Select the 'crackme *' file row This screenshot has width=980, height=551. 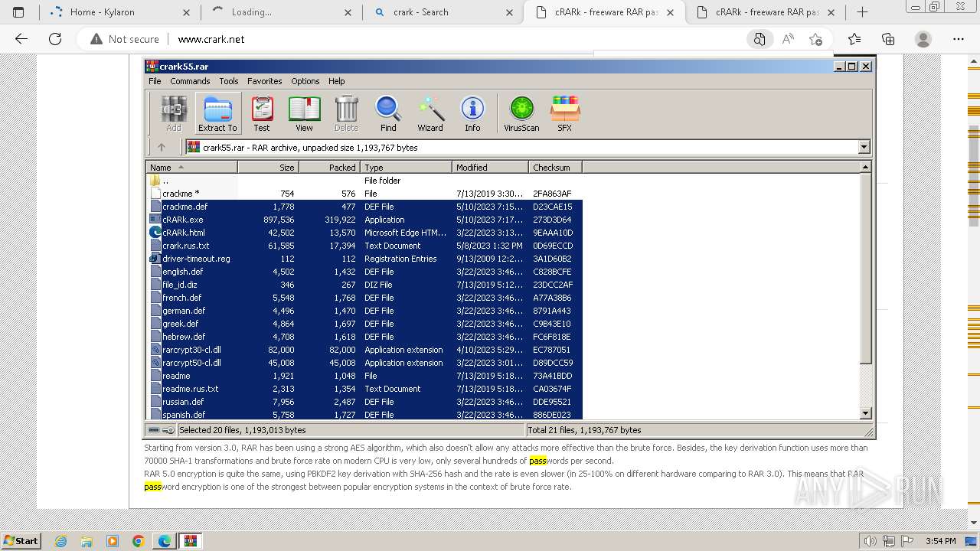[x=364, y=194]
